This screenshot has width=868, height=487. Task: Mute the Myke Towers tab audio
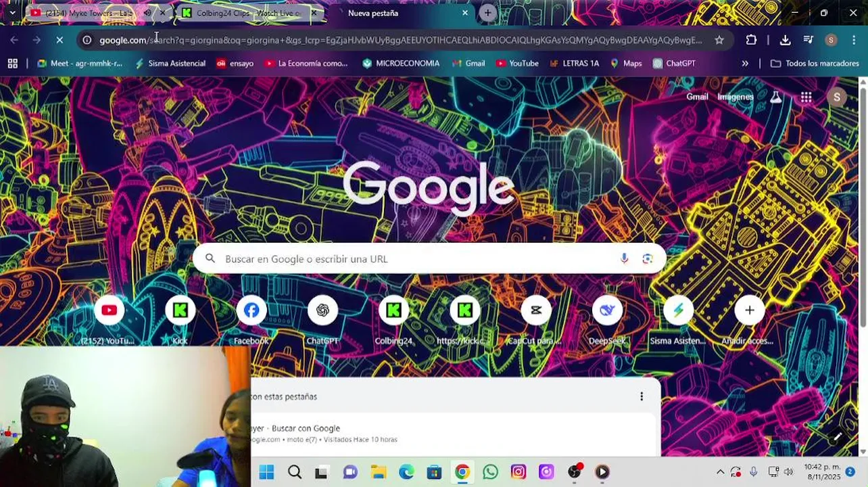coord(147,13)
